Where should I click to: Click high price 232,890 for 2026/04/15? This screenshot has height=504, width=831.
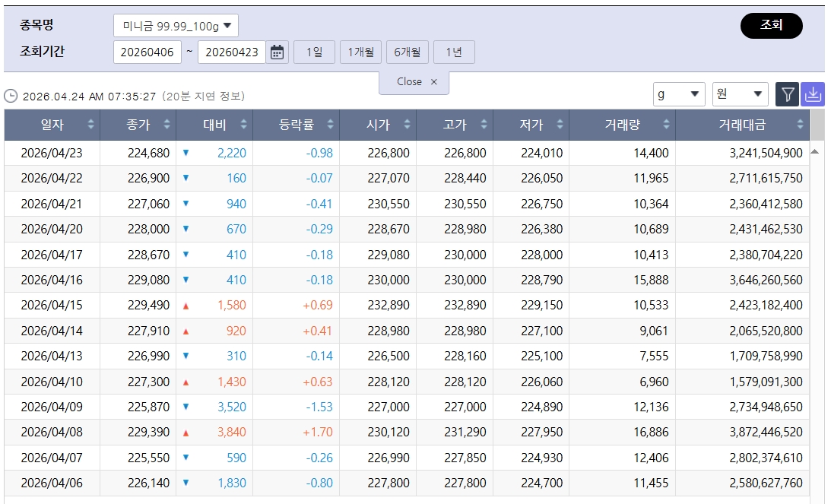pos(465,306)
